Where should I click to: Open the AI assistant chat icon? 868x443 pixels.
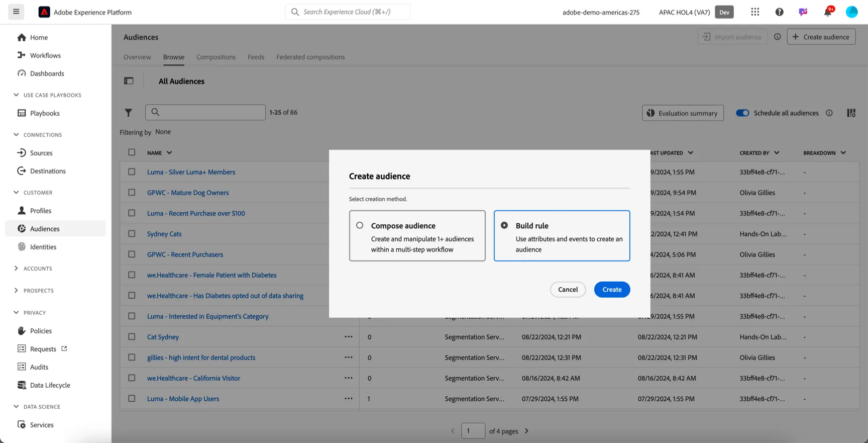[x=803, y=12]
